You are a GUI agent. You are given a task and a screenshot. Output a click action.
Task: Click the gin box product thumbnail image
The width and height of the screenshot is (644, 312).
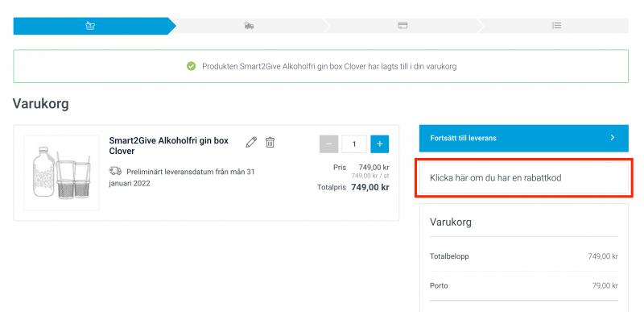62,173
